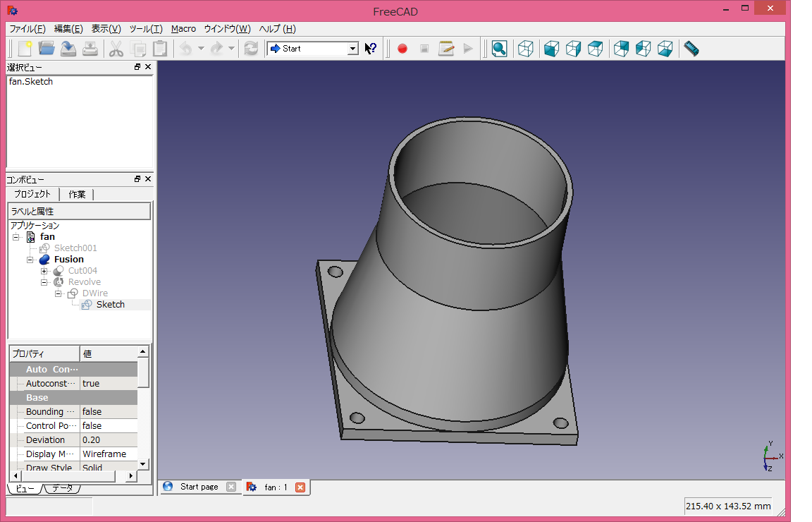This screenshot has width=812, height=522.
Task: Switch to rear view cube icon
Action: pyautogui.click(x=621, y=49)
